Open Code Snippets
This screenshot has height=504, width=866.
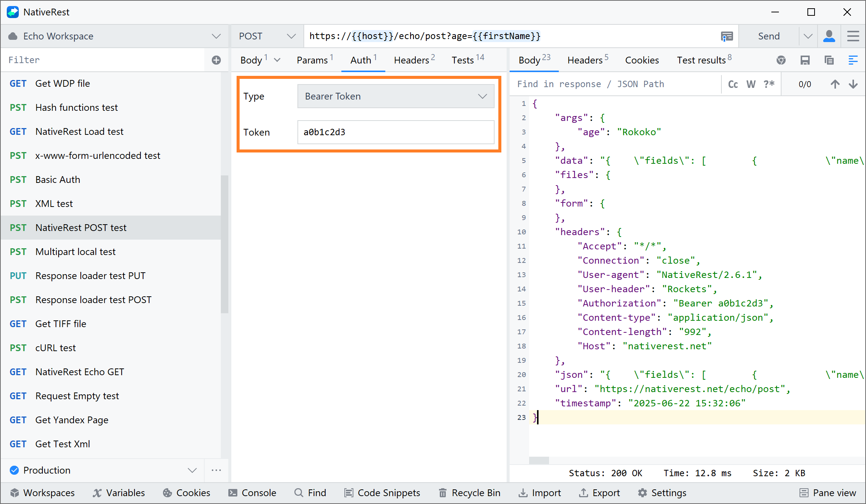382,493
